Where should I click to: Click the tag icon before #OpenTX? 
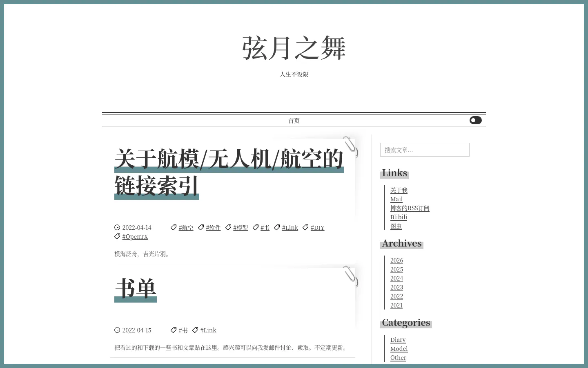117,236
